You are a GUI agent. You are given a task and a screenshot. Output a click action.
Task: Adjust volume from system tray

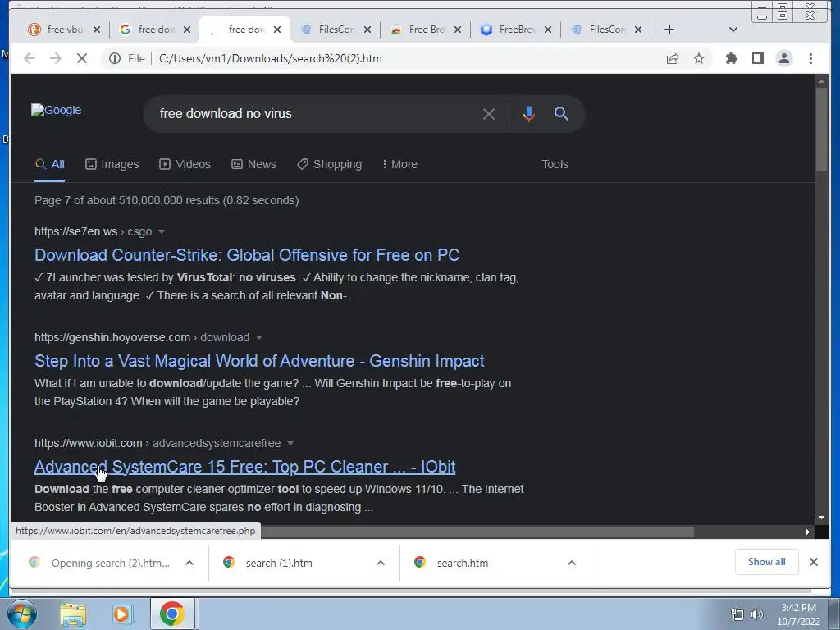coord(757,614)
